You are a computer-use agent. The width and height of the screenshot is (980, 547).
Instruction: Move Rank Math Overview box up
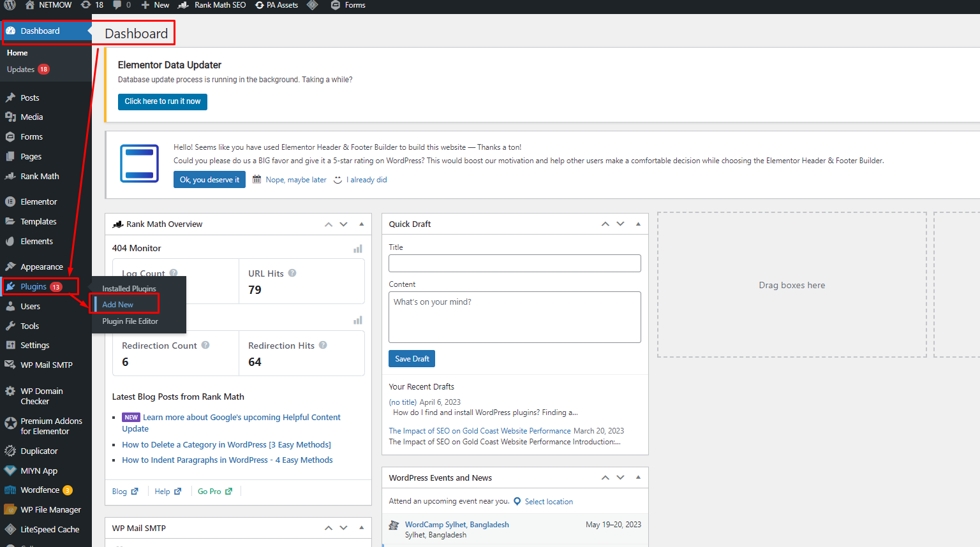click(329, 224)
